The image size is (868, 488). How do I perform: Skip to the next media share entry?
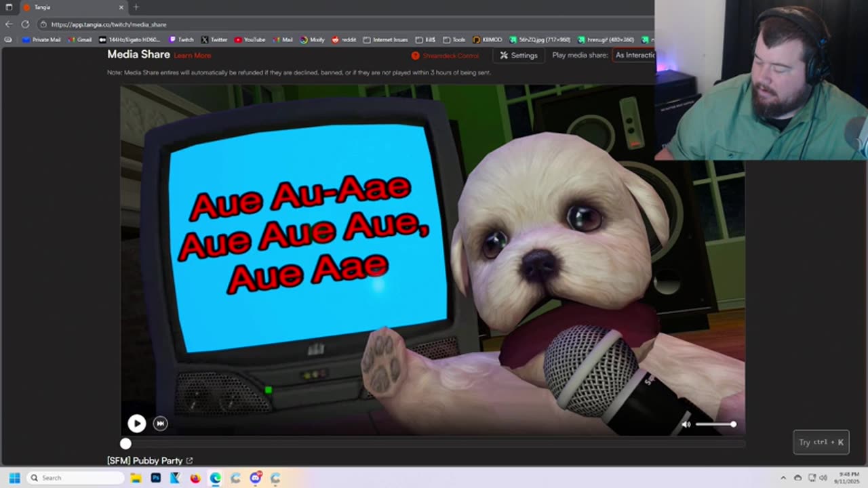coord(160,424)
